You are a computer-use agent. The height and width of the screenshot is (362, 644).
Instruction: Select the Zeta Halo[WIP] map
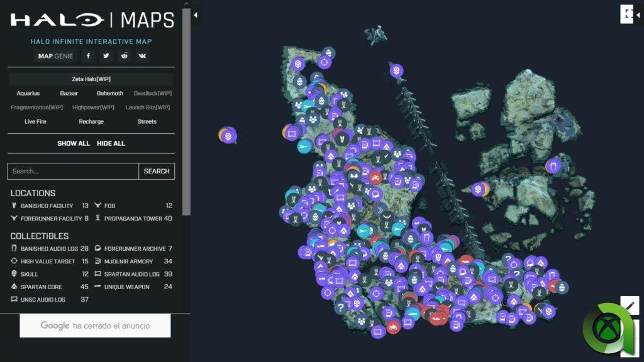91,79
